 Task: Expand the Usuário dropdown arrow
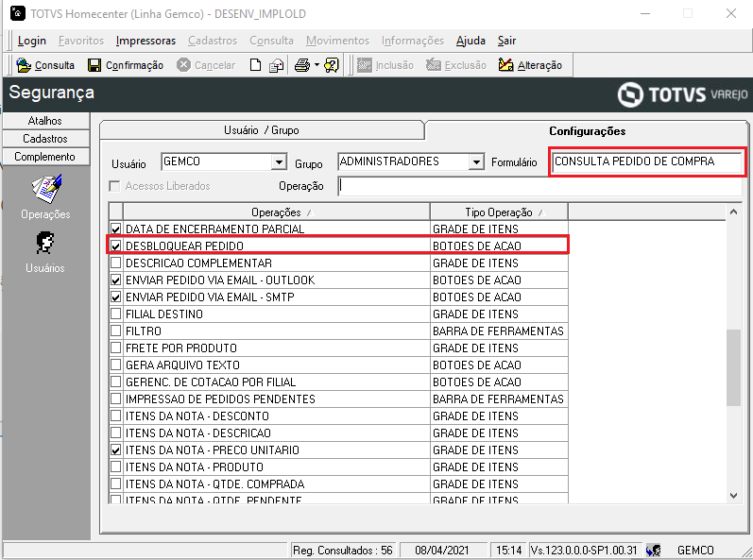click(279, 162)
